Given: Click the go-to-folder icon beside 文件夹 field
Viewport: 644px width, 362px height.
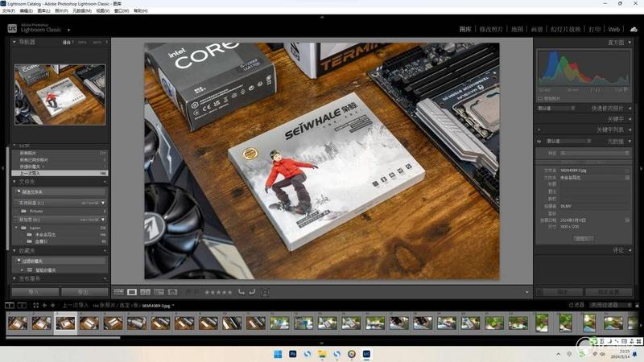Looking at the screenshot, I should pos(627,177).
